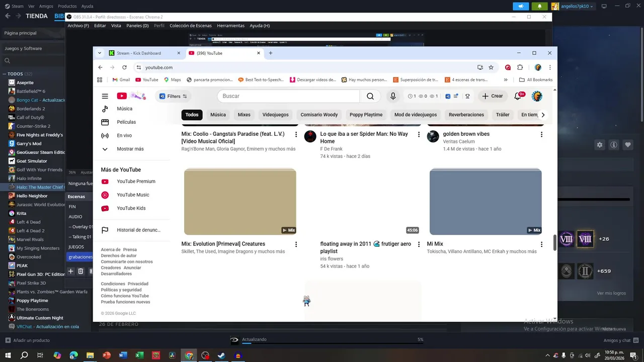The image size is (644, 362).
Task: Click Steam game info icon
Action: click(x=614, y=145)
